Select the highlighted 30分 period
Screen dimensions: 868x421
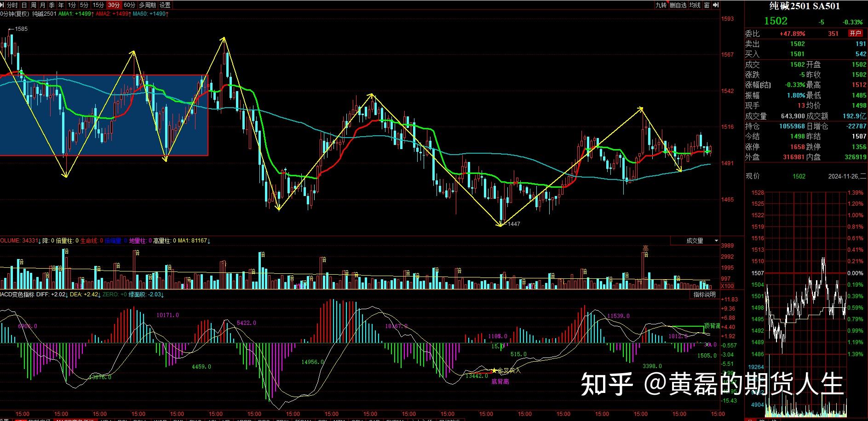114,5
